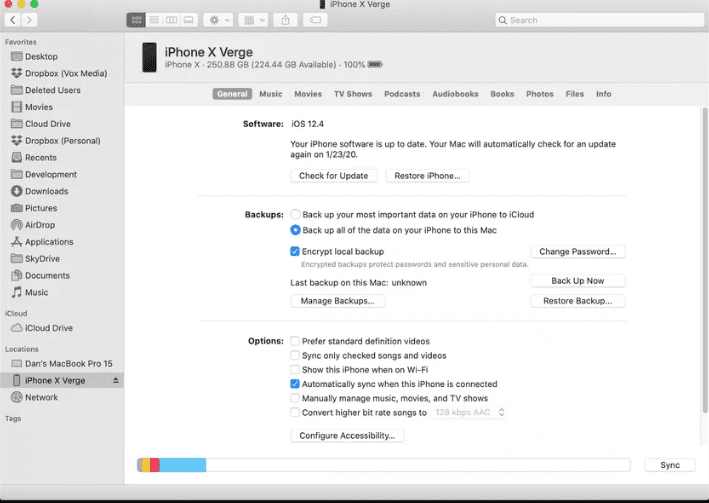Click Manage Backups button

click(x=338, y=301)
